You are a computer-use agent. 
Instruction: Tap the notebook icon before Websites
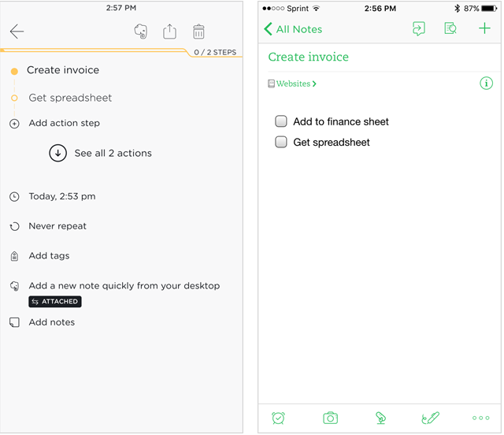click(x=271, y=84)
